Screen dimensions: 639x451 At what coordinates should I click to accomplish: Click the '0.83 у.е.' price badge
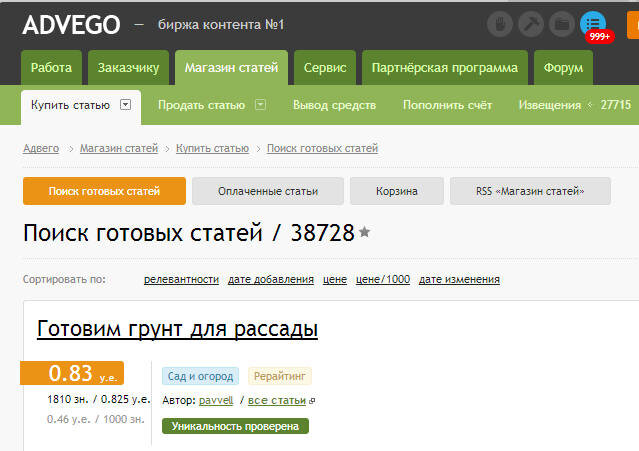[x=72, y=373]
